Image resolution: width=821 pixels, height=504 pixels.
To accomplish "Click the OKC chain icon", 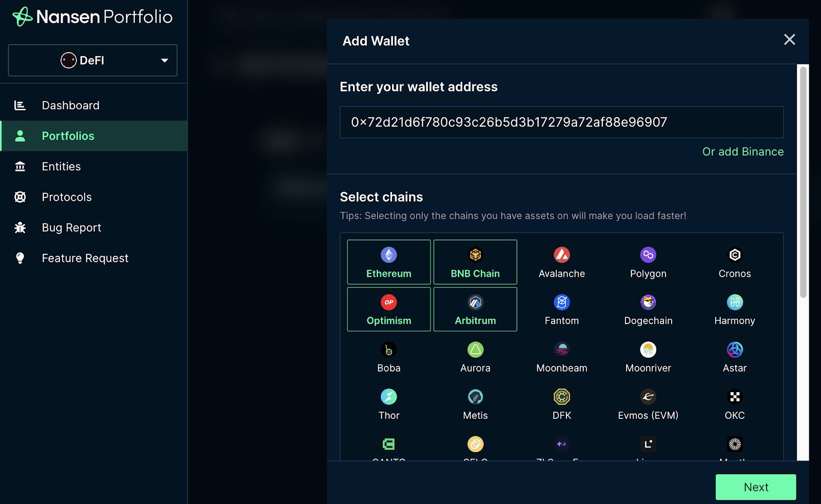I will [735, 397].
